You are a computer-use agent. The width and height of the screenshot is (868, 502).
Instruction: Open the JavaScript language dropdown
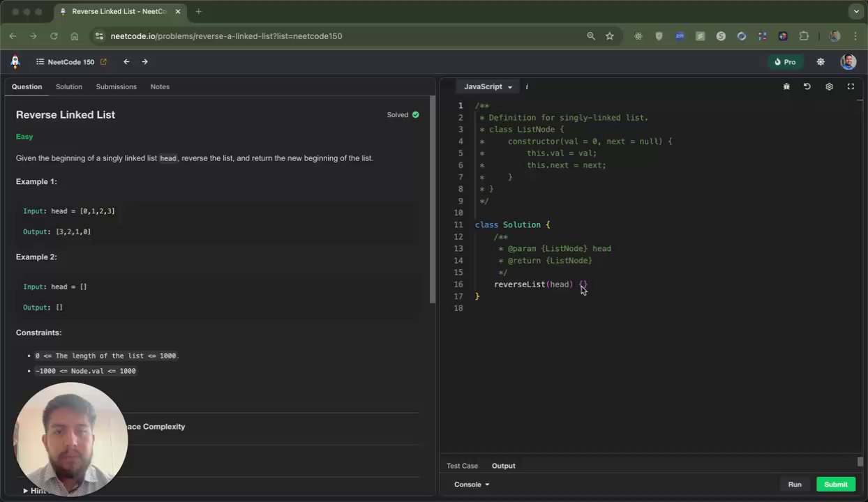point(488,86)
